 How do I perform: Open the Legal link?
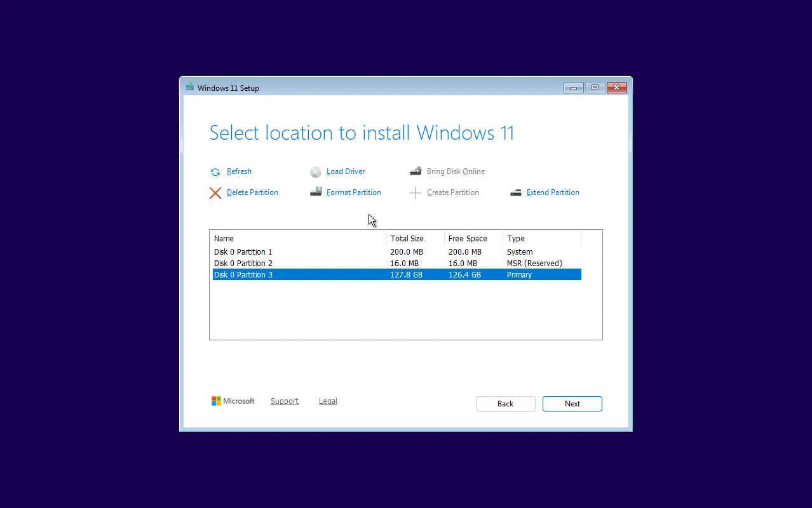tap(328, 401)
